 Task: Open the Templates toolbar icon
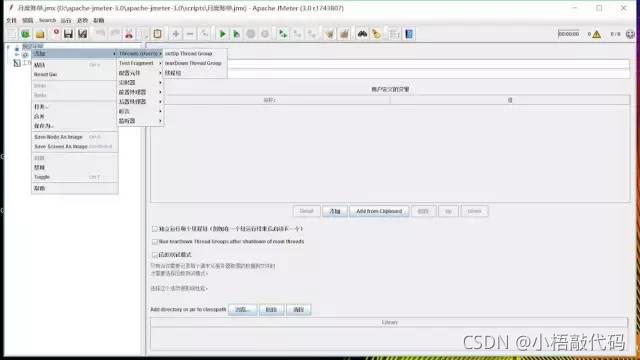[25, 34]
